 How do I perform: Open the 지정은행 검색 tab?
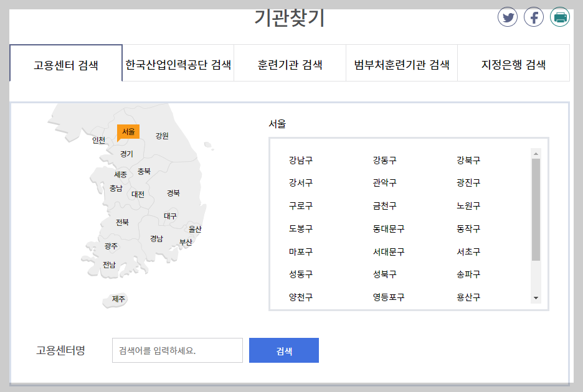pyautogui.click(x=513, y=62)
